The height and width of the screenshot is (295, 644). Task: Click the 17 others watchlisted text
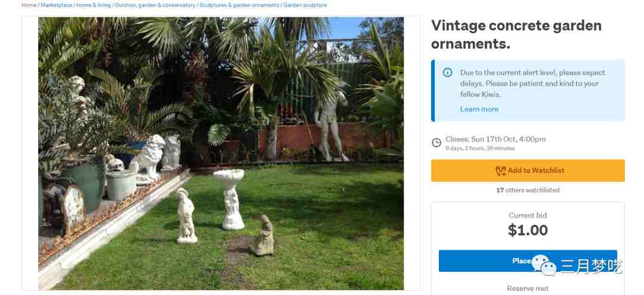pos(528,190)
